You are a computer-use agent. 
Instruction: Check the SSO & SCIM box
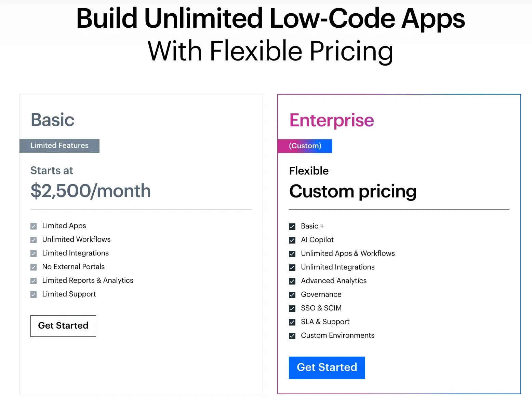292,308
